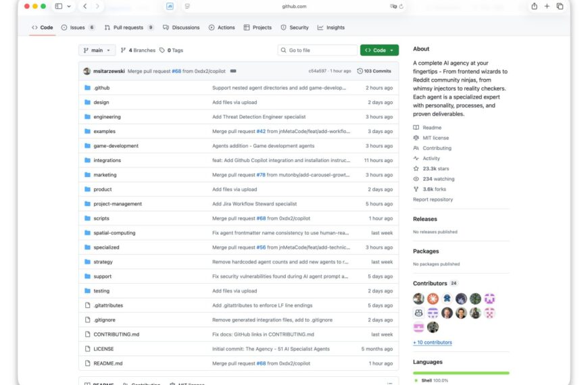Screen dimensions: 588x385
Task: Open the marketing folder icon
Action: point(87,175)
